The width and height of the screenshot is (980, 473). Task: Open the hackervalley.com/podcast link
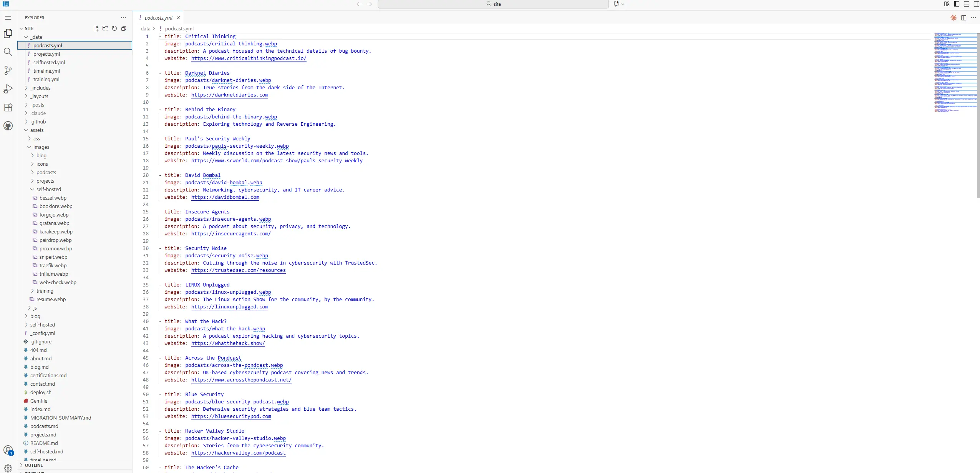click(x=239, y=453)
